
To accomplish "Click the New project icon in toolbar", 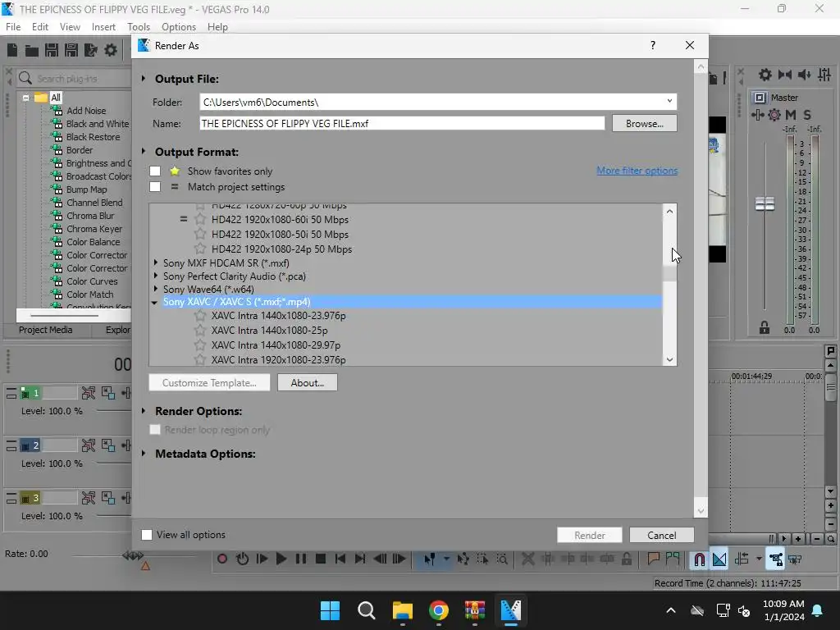I will pos(11,50).
